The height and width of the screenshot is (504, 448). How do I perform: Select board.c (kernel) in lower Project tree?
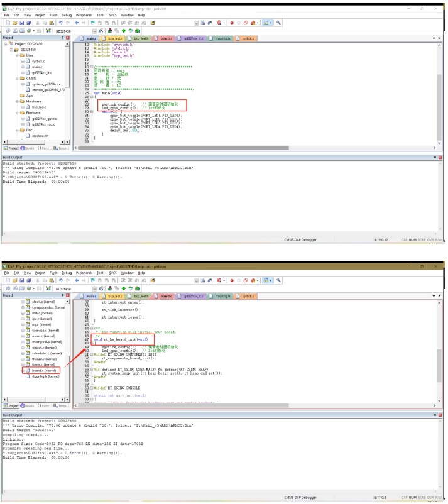pyautogui.click(x=44, y=371)
